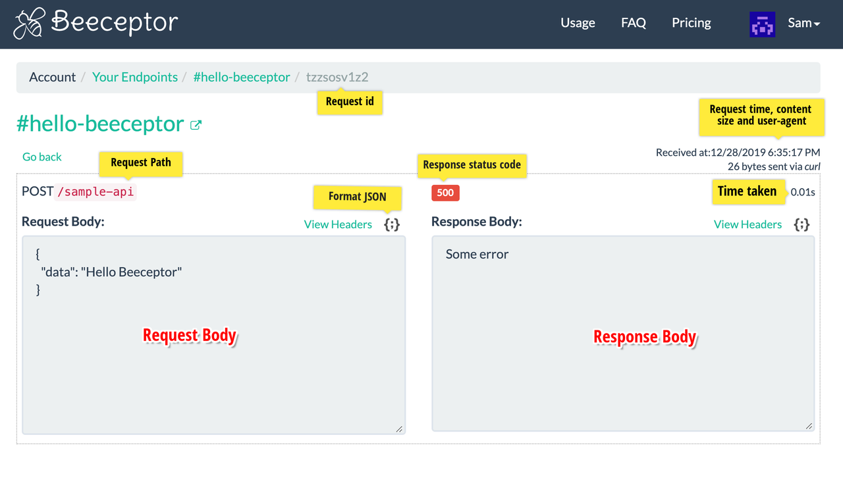This screenshot has height=504, width=843.
Task: Go to the FAQ page
Action: pyautogui.click(x=634, y=23)
